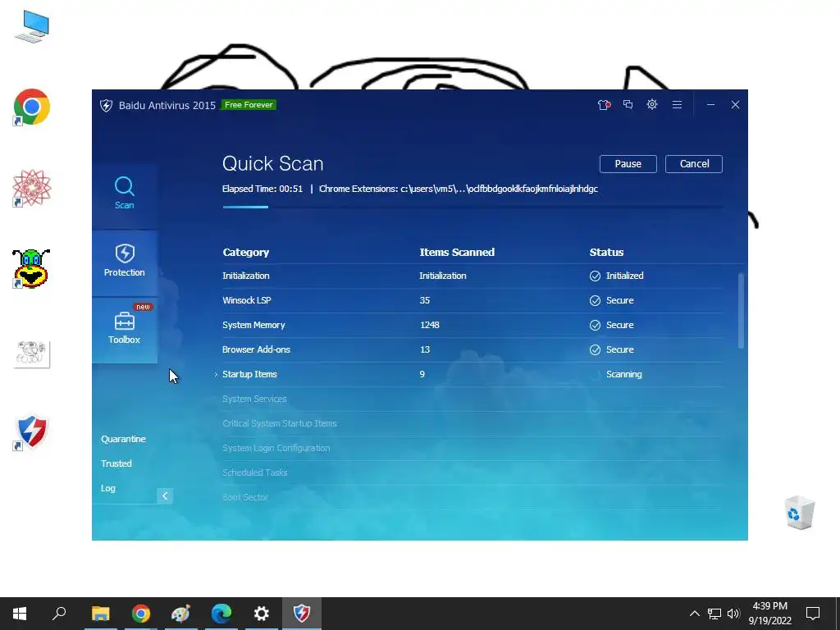Click the Secure check icon for Winsock LSP
The width and height of the screenshot is (840, 630).
(x=596, y=300)
